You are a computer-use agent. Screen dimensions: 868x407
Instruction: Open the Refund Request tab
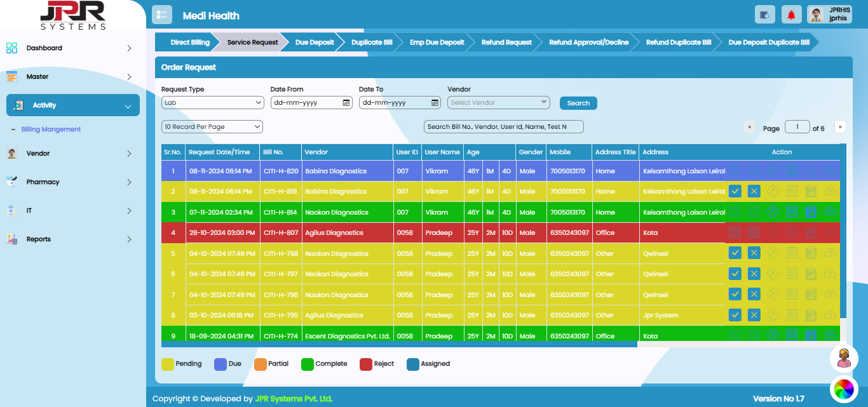506,43
